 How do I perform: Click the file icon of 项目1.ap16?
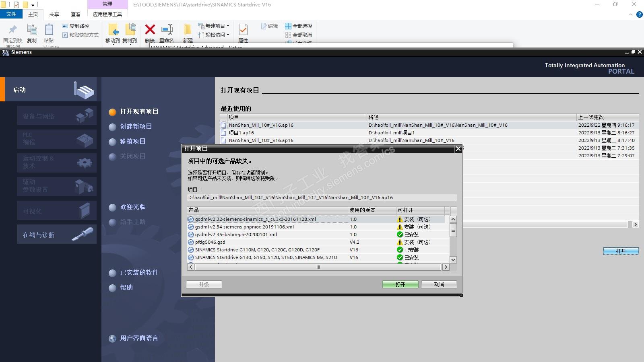[223, 133]
